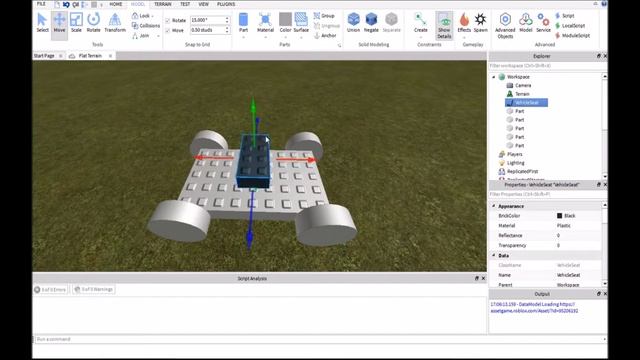640x360 pixels.
Task: Insert a Model from file
Action: point(526,22)
